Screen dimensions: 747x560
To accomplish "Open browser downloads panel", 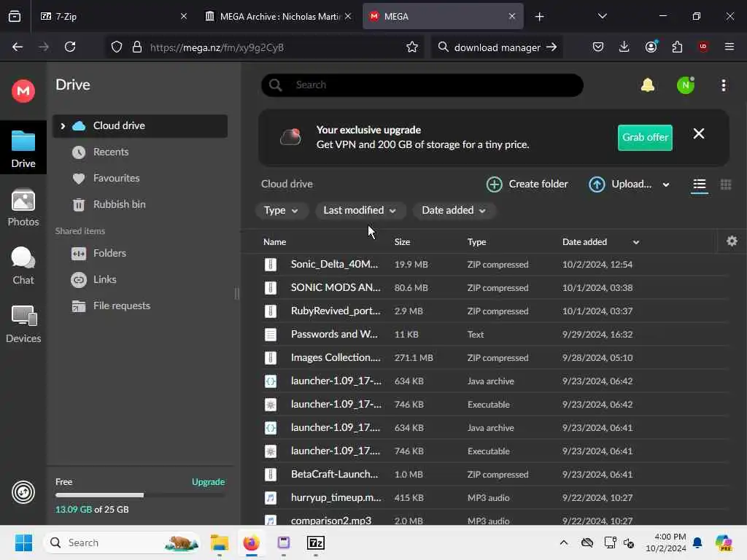I will coord(624,47).
